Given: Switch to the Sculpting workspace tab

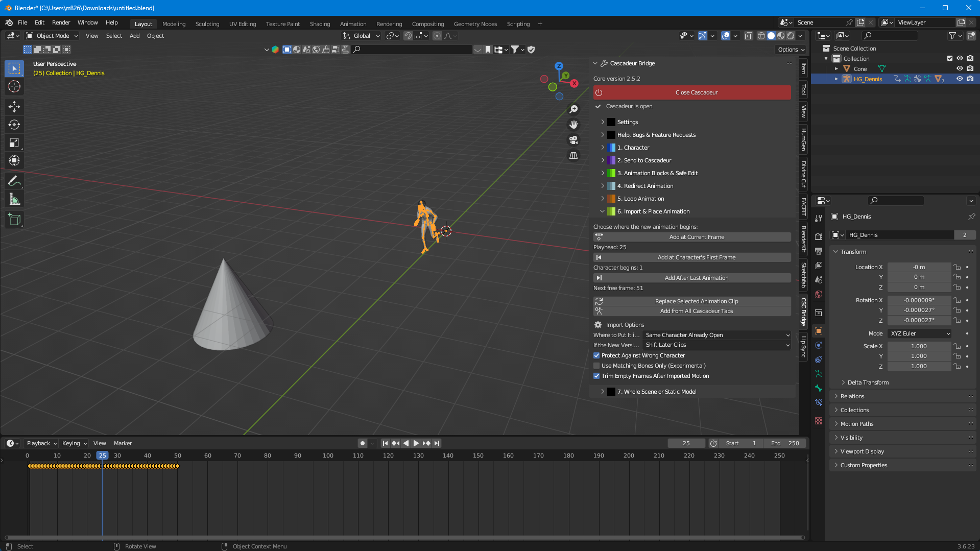Looking at the screenshot, I should [207, 24].
